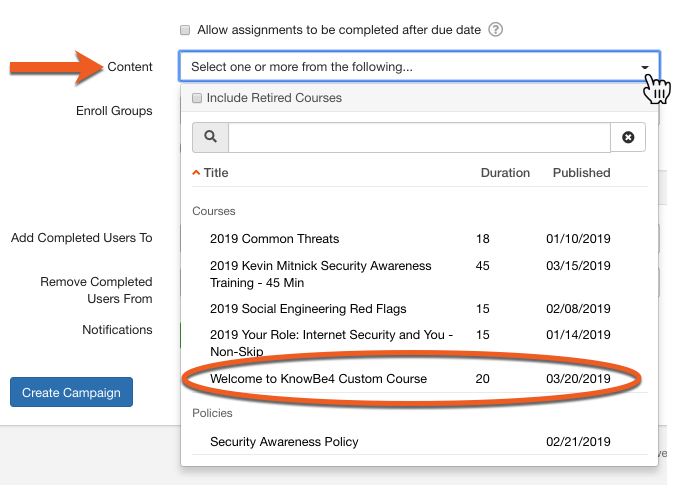
Task: Open the Content dropdown arrow
Action: (645, 67)
